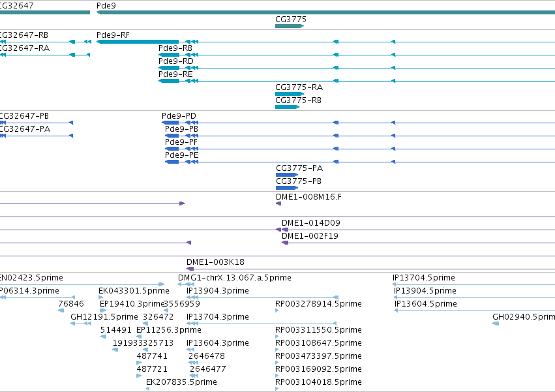The image size is (555, 392).
Task: Select the CG32647-RB transcript label
Action: coord(24,35)
